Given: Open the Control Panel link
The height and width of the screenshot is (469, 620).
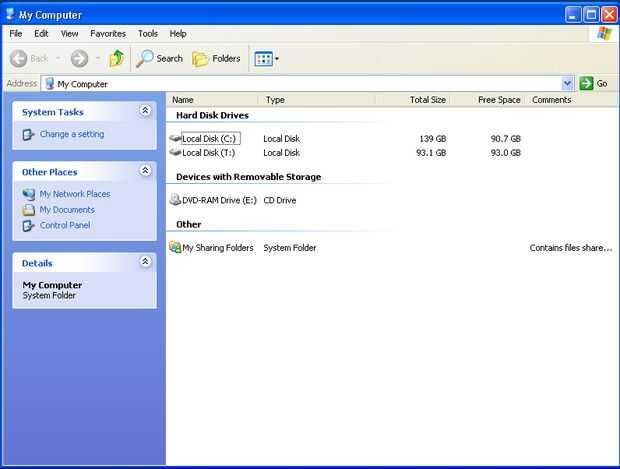Looking at the screenshot, I should (x=65, y=225).
